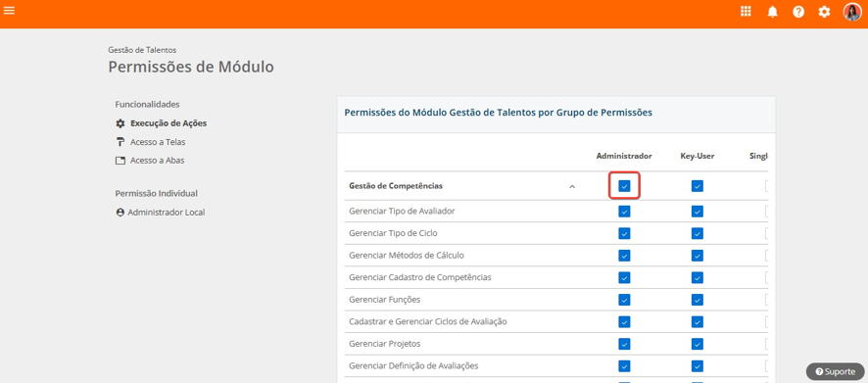The image size is (868, 383).
Task: Click the Acesso a Telas paint roller icon
Action: click(121, 142)
